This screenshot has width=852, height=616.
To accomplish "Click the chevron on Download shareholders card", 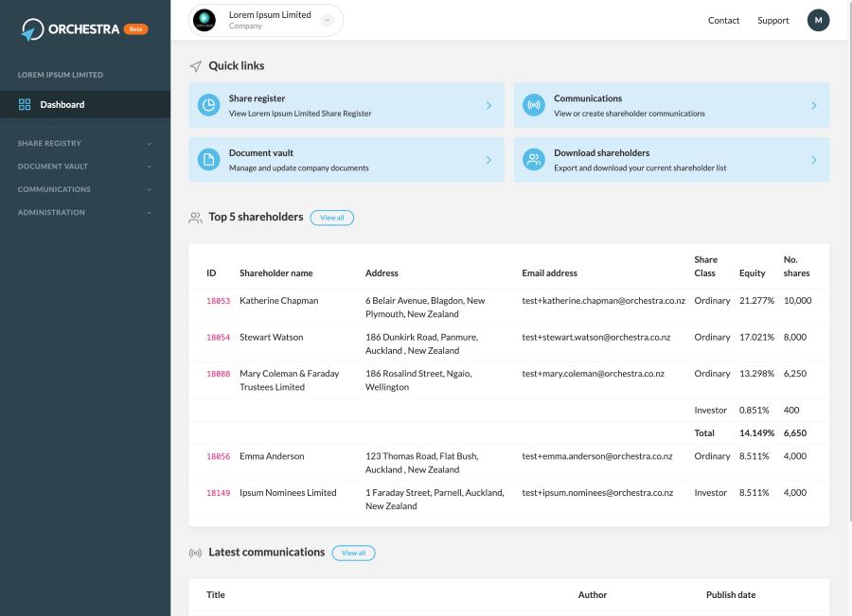I will point(813,160).
